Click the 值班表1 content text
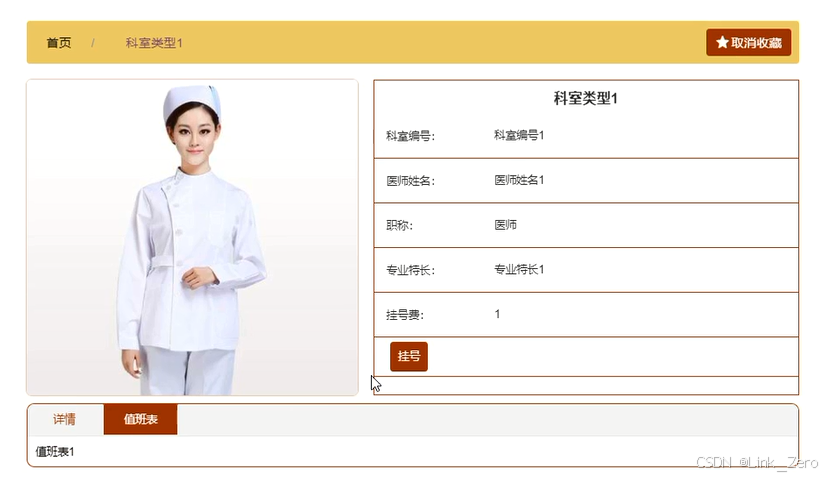 click(55, 452)
